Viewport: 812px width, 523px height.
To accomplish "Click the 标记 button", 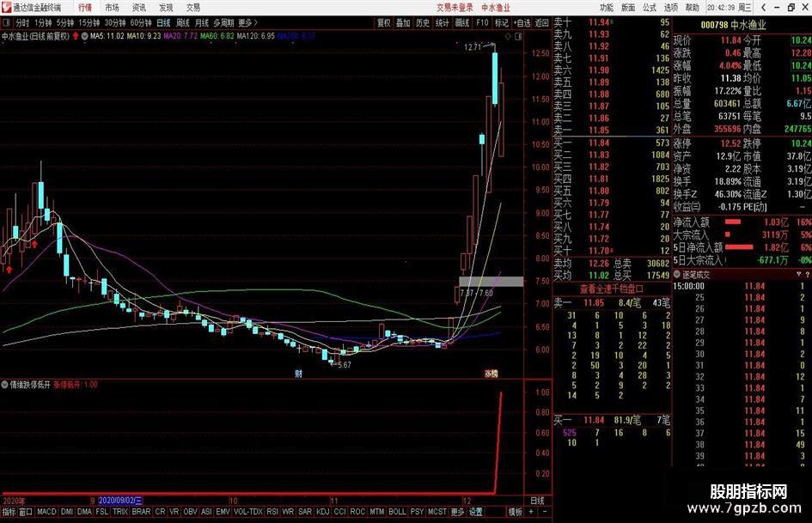I will pyautogui.click(x=501, y=23).
